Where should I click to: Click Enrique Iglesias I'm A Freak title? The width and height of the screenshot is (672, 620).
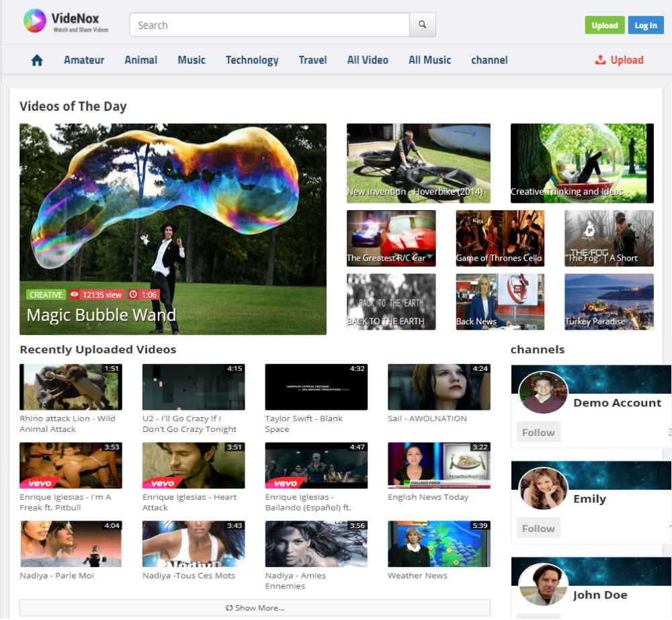[x=66, y=502]
